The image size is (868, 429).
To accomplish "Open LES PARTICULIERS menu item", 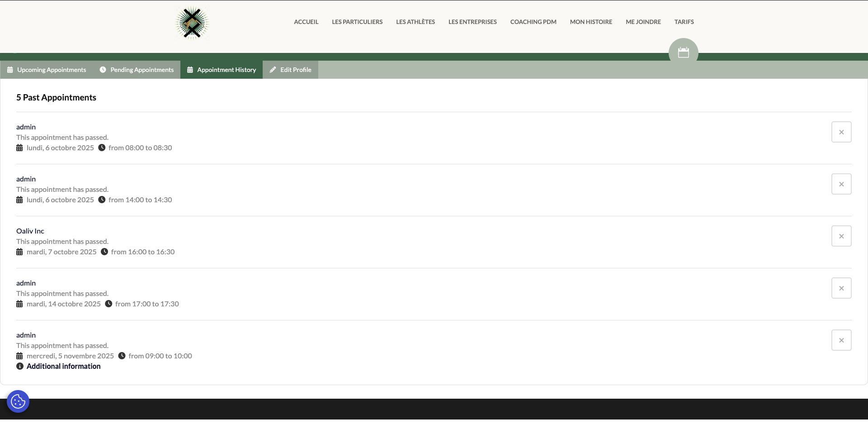I will coord(357,22).
